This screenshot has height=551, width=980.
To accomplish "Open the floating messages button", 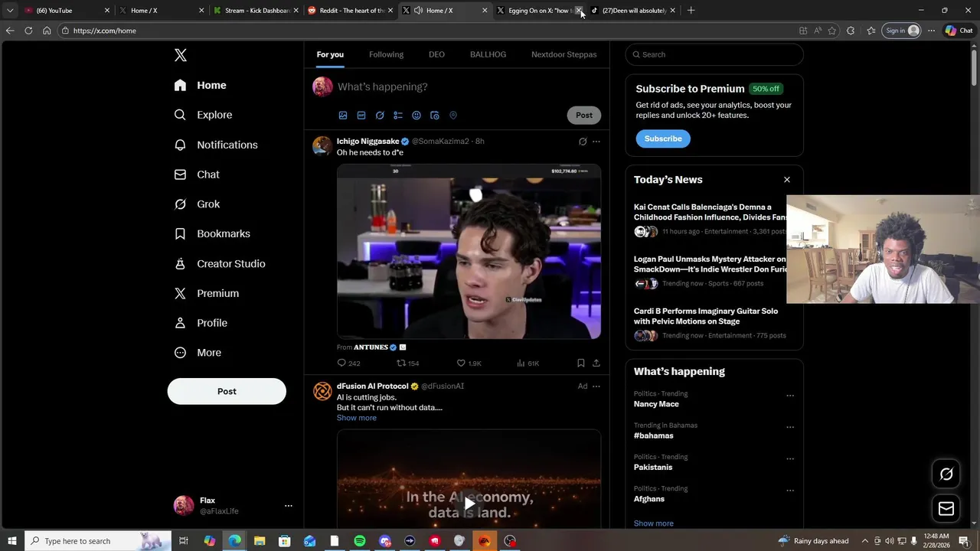I will tap(946, 509).
